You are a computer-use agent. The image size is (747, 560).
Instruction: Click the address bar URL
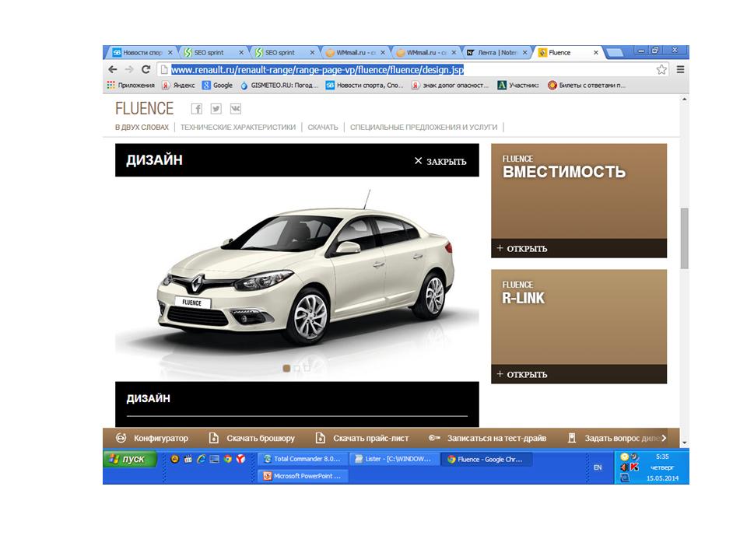click(317, 70)
